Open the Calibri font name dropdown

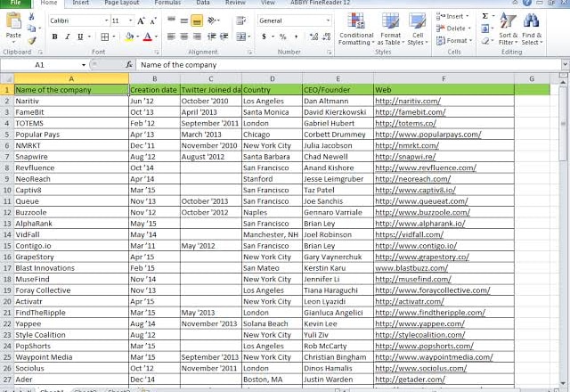click(107, 20)
